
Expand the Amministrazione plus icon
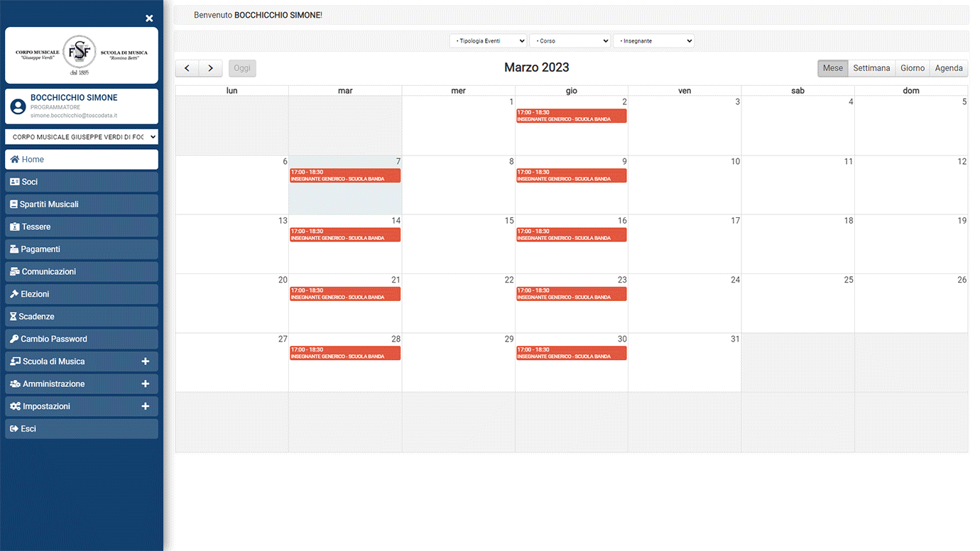pos(145,384)
